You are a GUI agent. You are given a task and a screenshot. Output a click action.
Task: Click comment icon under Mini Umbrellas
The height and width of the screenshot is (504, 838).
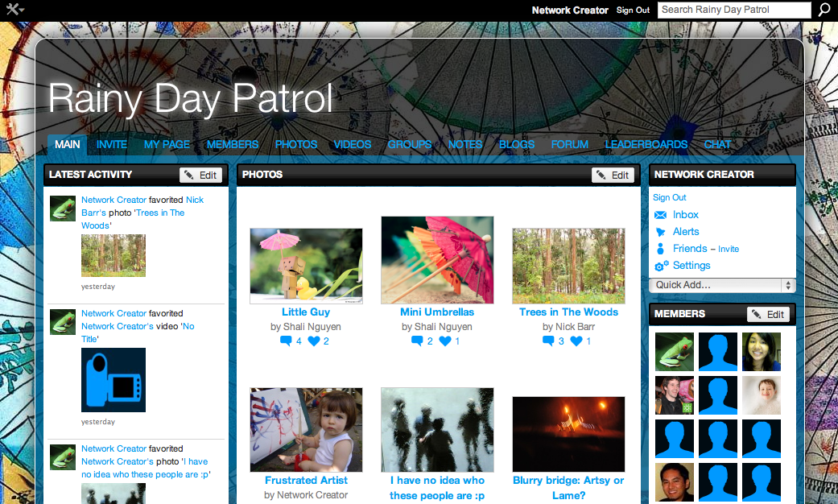point(417,341)
